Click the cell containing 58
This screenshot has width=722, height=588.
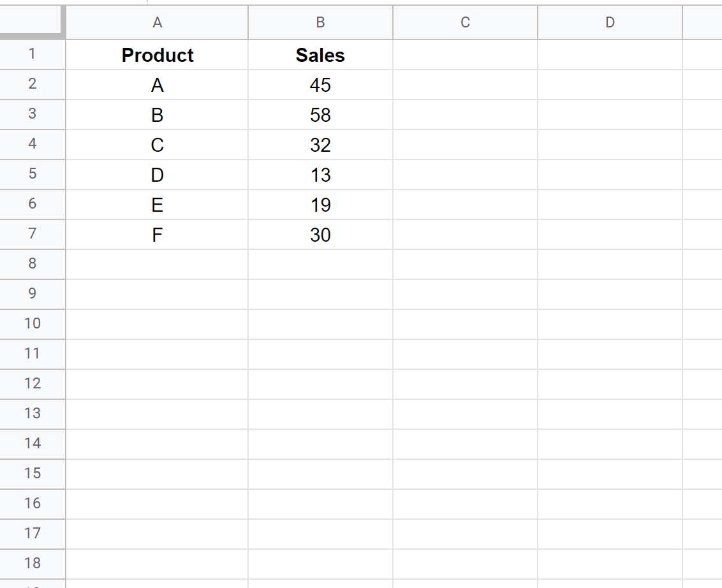point(320,115)
